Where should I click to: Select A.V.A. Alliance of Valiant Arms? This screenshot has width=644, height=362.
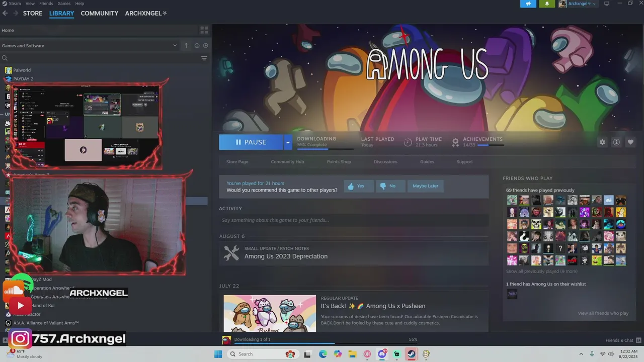[46, 323]
